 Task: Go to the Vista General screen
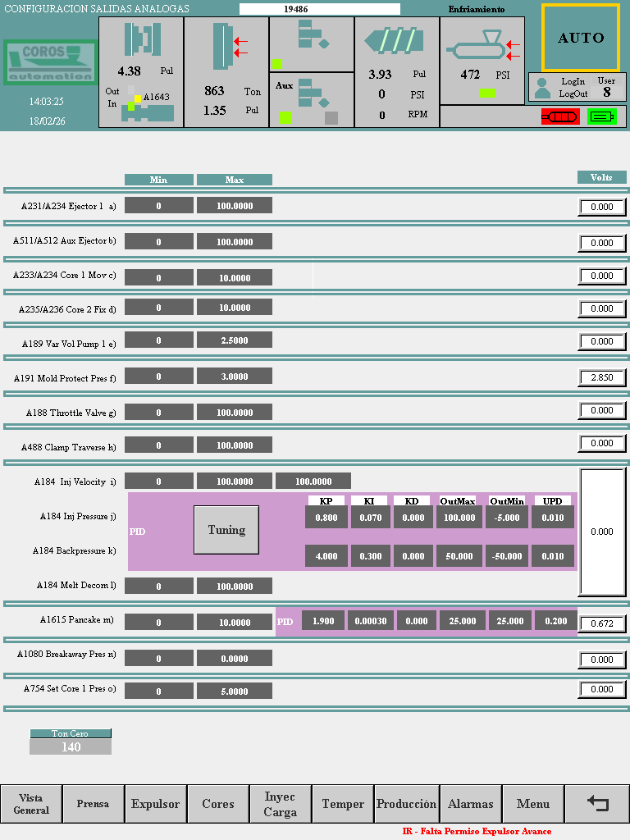click(x=31, y=804)
